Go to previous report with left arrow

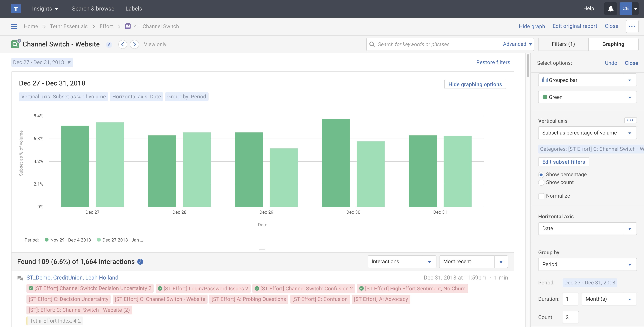[122, 44]
